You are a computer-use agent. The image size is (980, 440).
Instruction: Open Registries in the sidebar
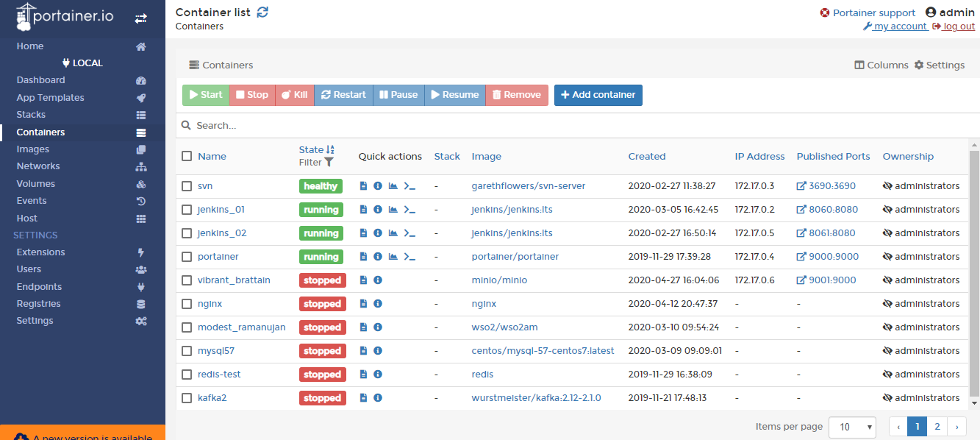[x=39, y=304]
